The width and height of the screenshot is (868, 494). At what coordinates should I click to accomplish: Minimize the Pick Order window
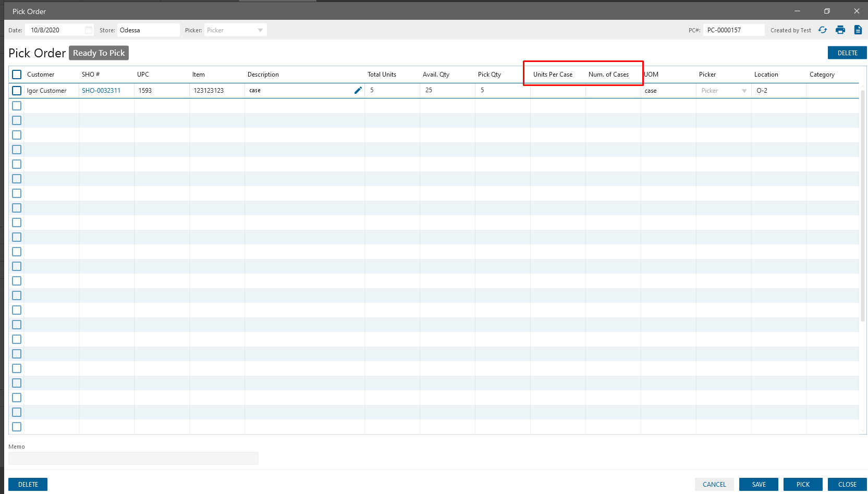tap(797, 11)
